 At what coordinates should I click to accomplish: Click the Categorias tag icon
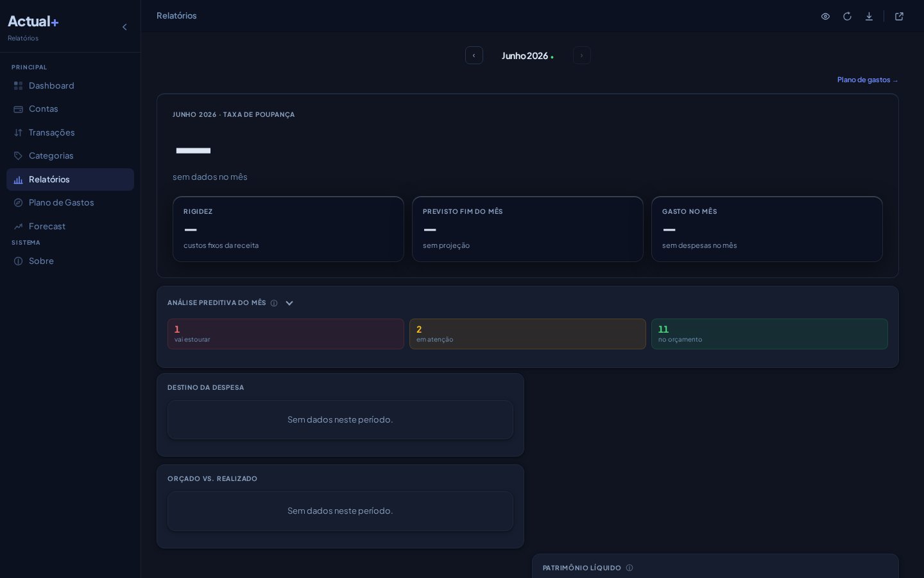(18, 156)
